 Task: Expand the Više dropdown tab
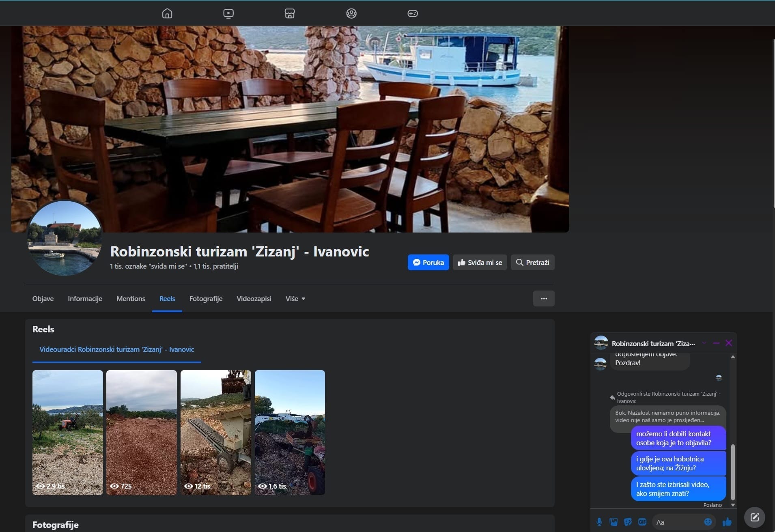coord(295,299)
